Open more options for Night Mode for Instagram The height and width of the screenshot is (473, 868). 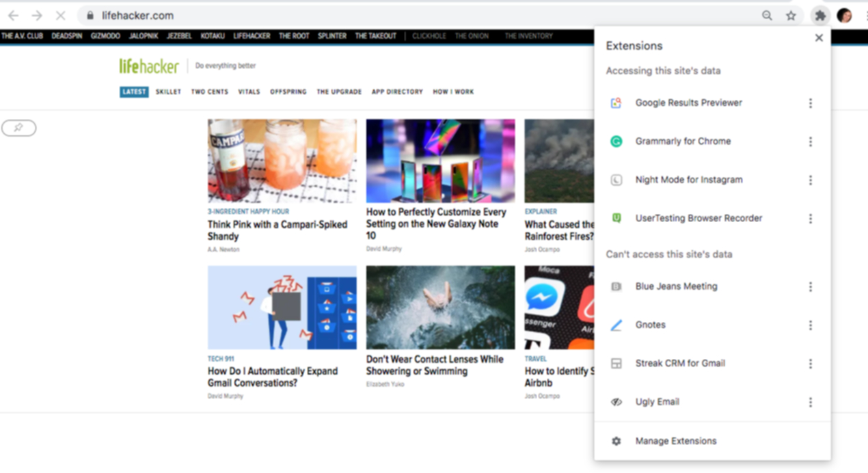coord(811,180)
